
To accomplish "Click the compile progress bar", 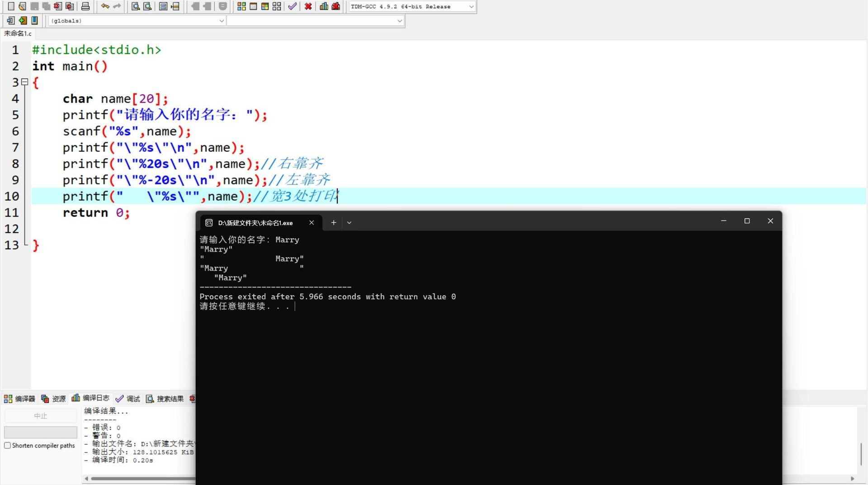I will pos(41,432).
